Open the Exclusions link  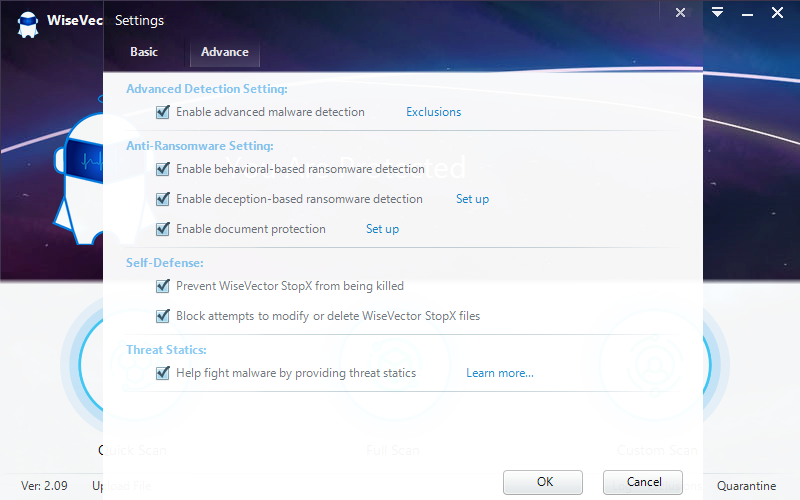[433, 112]
